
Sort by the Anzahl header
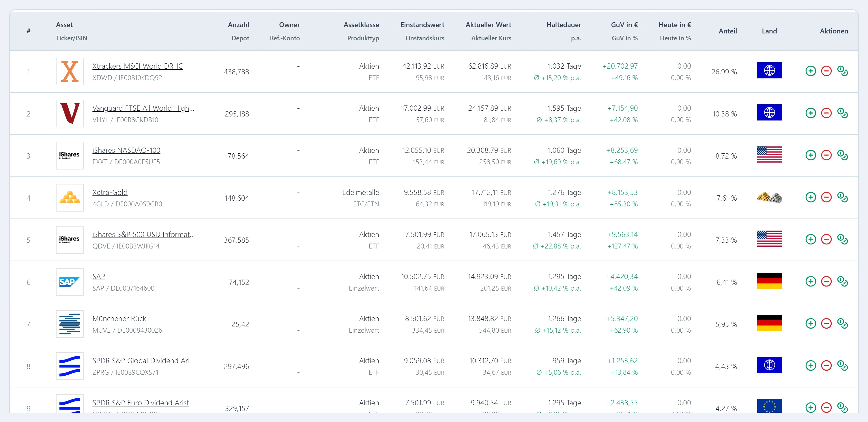[x=238, y=25]
